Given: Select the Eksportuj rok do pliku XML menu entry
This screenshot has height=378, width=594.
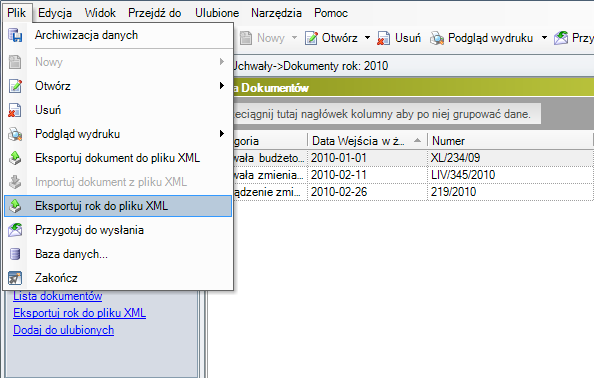Looking at the screenshot, I should coord(118,206).
